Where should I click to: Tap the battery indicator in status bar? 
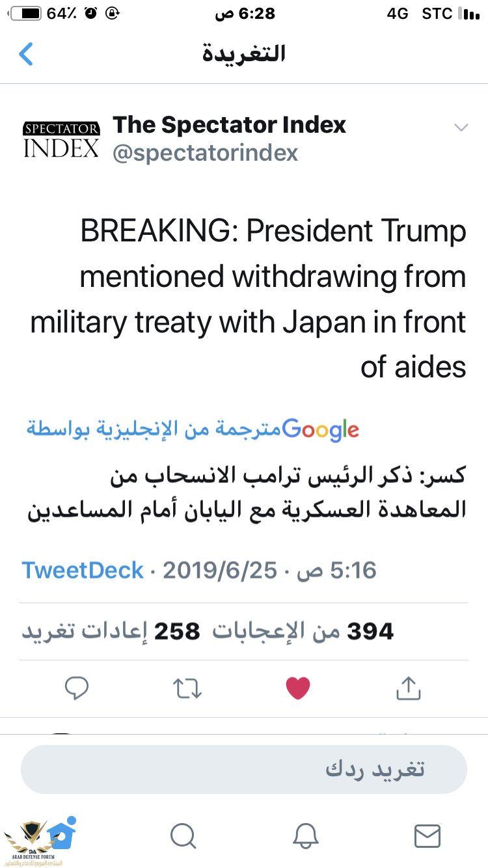(x=25, y=13)
